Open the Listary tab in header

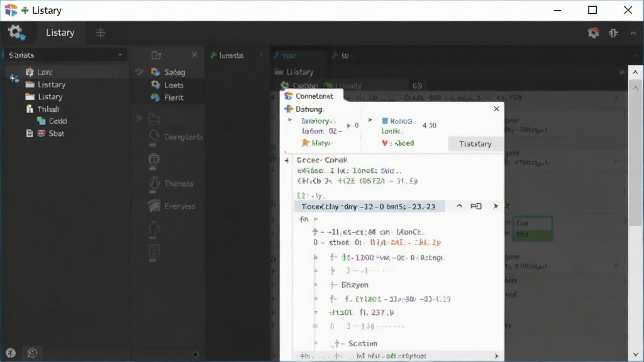(60, 33)
